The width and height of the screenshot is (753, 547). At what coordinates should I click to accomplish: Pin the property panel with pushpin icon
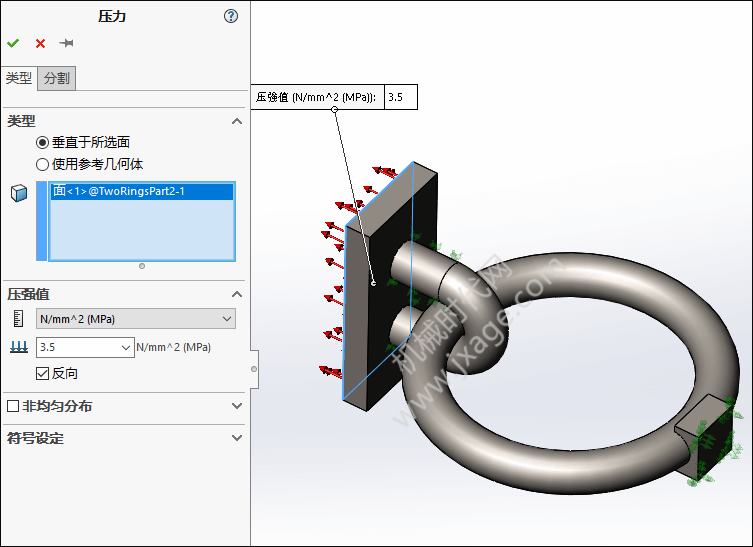(66, 43)
